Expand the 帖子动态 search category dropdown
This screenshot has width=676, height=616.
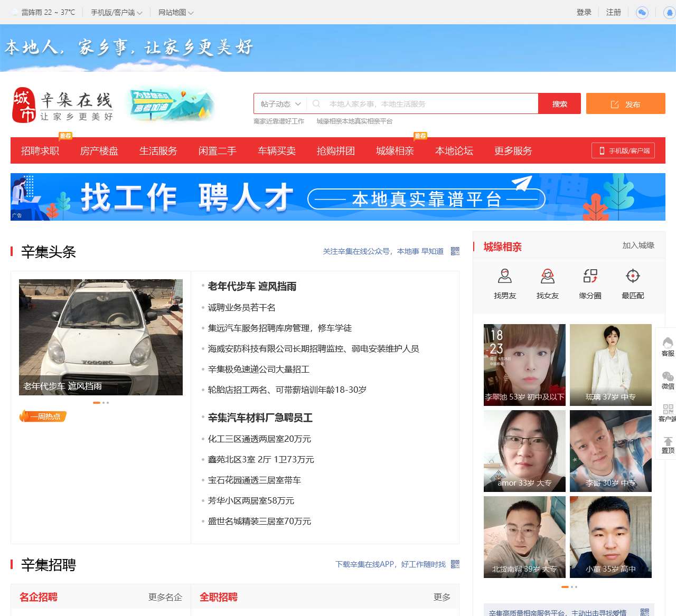[x=279, y=103]
